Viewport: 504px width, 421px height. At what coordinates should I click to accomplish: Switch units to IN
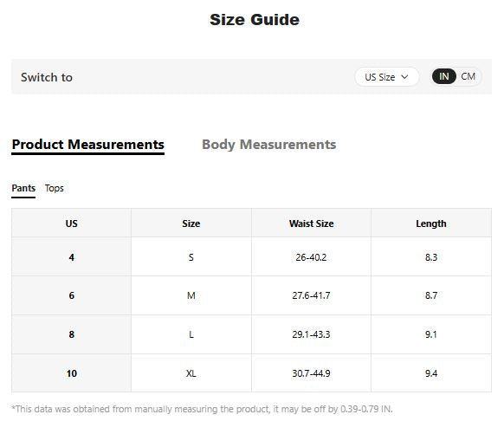444,76
